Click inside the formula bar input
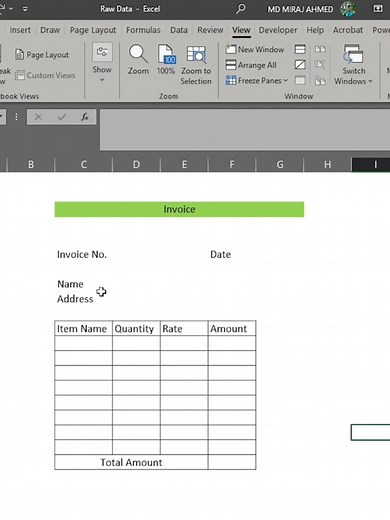The height and width of the screenshot is (520, 390). (x=245, y=129)
